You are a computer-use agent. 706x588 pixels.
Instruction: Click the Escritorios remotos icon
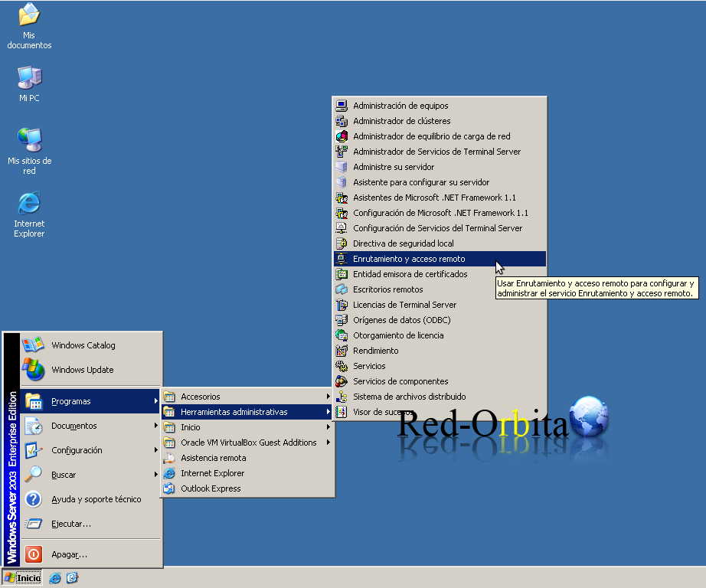342,289
